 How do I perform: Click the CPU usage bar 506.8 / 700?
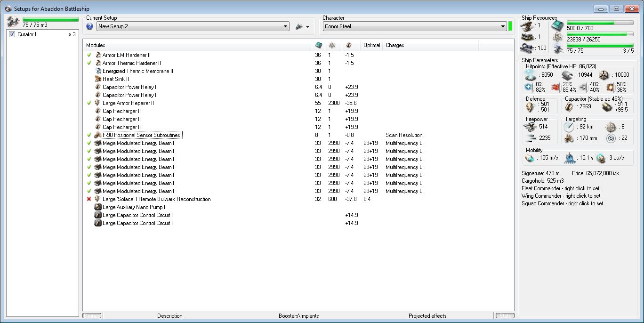click(600, 23)
